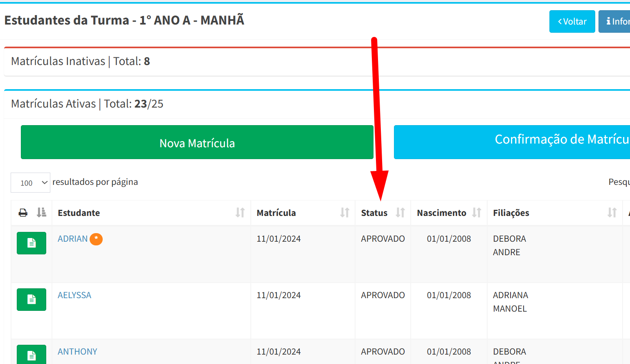Screen dimensions: 630x364
Task: Expand the Matrículas Inativas panel
Action: (x=81, y=61)
